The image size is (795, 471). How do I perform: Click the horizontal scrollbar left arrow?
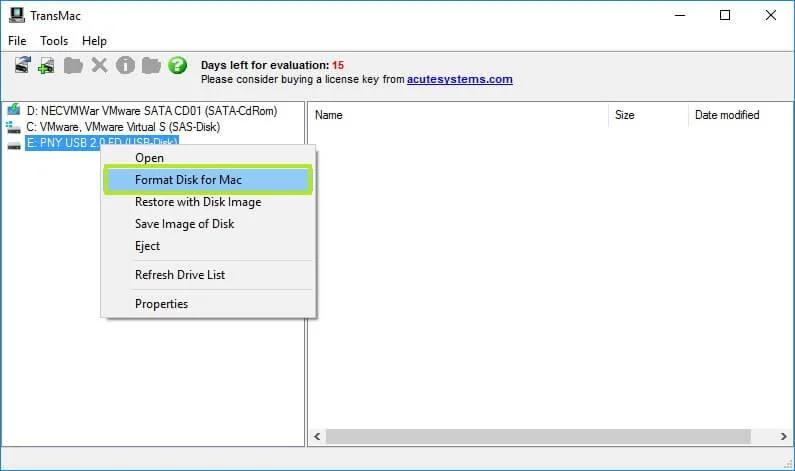point(317,437)
